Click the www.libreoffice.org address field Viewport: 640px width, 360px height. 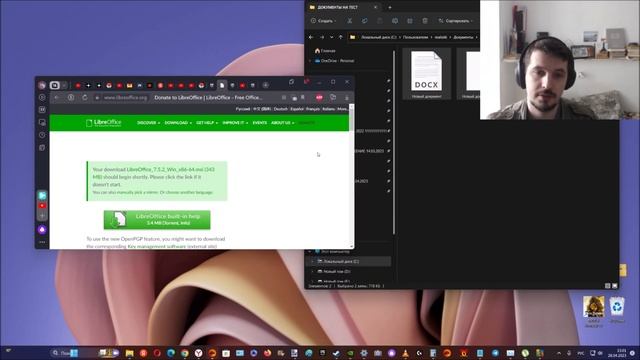pyautogui.click(x=125, y=98)
